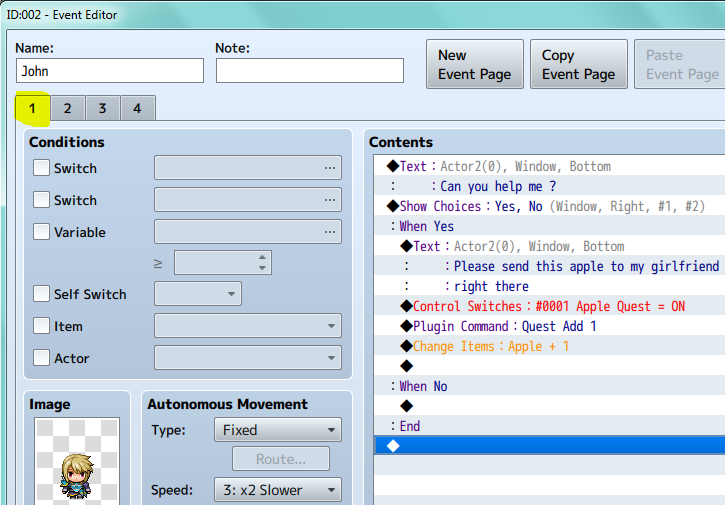The image size is (725, 505).
Task: Open the Actor condition dropdown
Action: [248, 357]
